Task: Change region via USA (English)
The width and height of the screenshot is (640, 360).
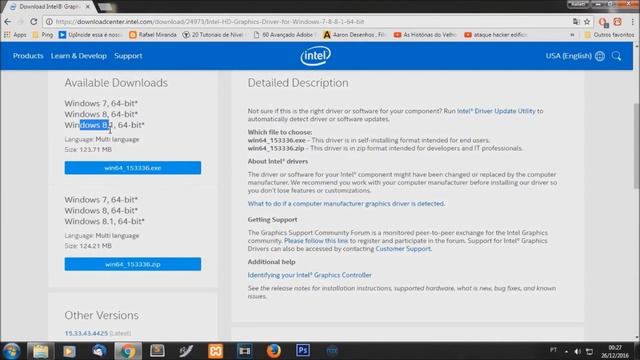Action: (x=569, y=56)
